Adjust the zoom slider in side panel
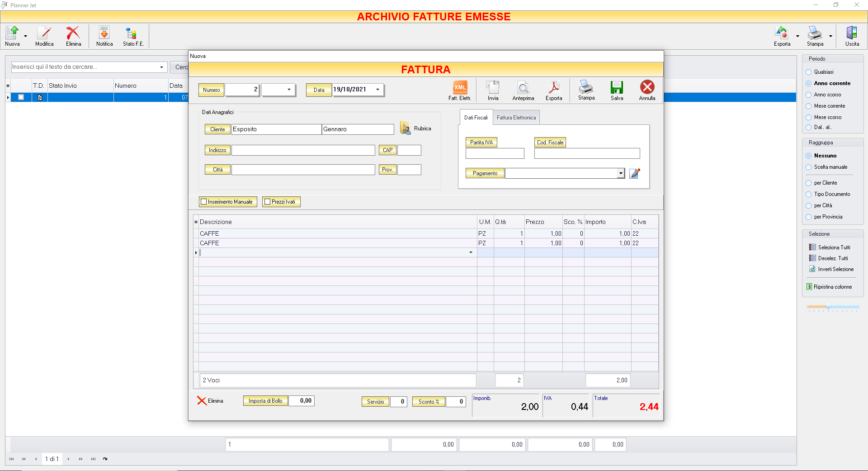This screenshot has height=471, width=868. [829, 307]
